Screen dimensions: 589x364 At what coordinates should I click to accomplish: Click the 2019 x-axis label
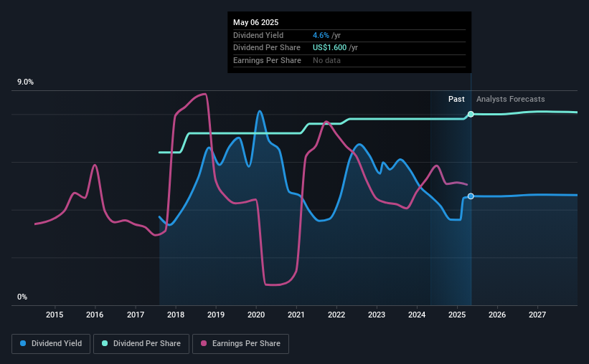216,315
